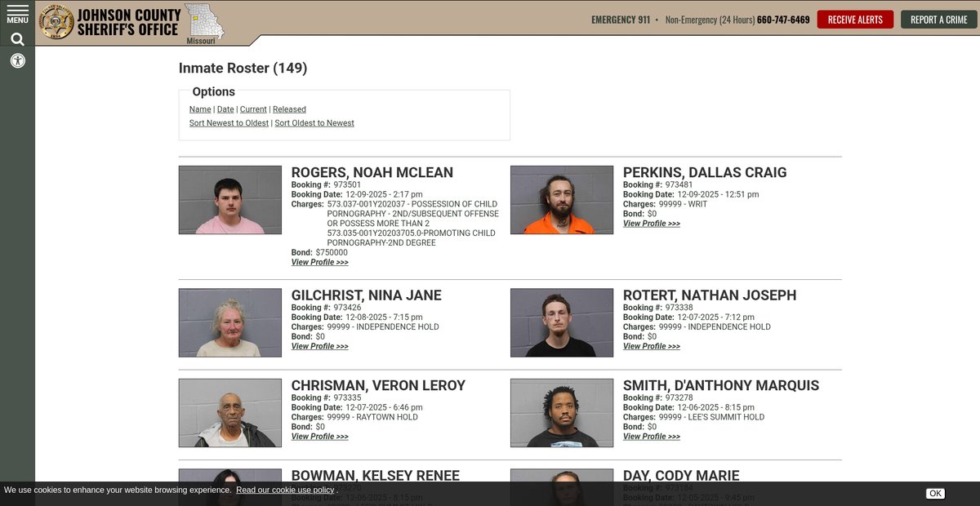Click the Missouri state map image

203,23
